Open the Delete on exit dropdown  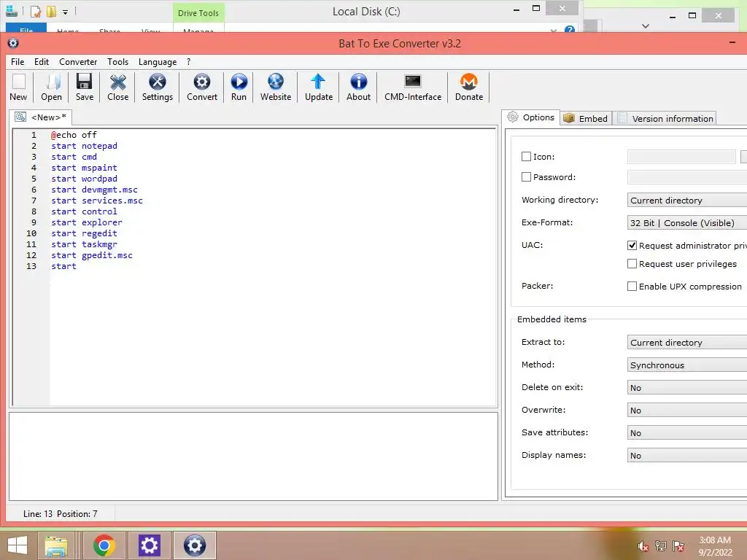(687, 388)
